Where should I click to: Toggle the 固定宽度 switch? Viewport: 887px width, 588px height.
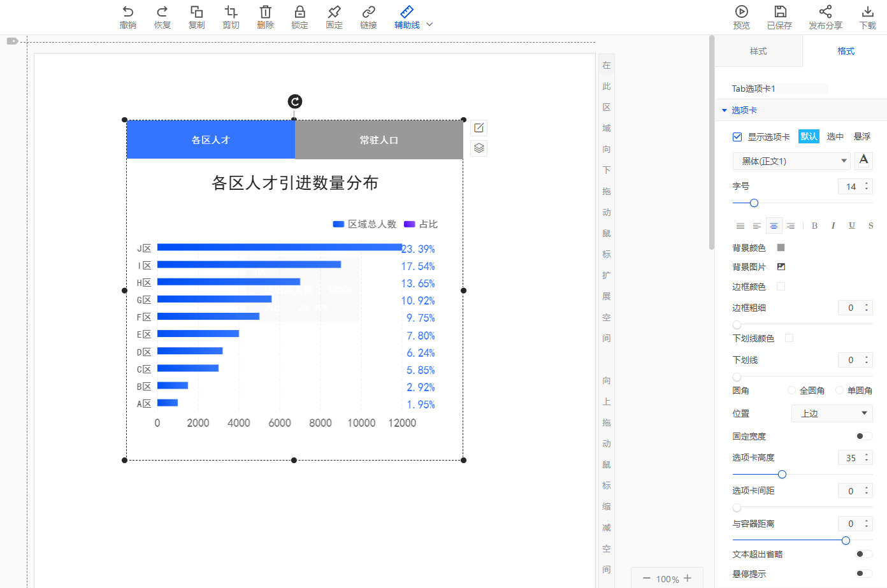(863, 436)
